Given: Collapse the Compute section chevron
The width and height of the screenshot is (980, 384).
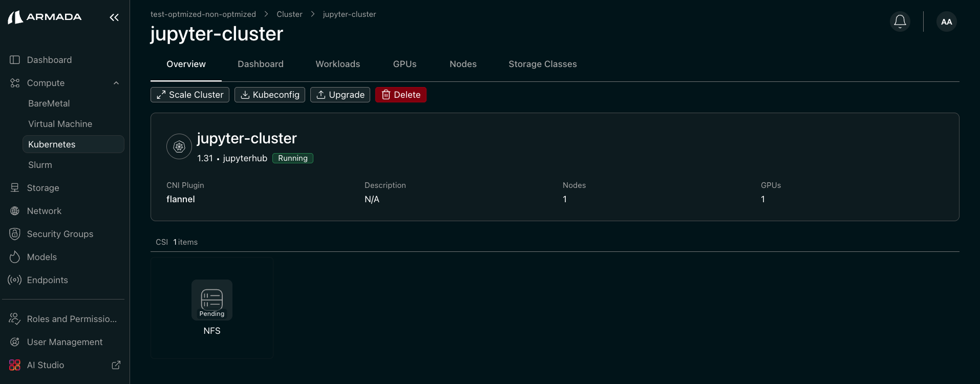Looking at the screenshot, I should (x=116, y=83).
